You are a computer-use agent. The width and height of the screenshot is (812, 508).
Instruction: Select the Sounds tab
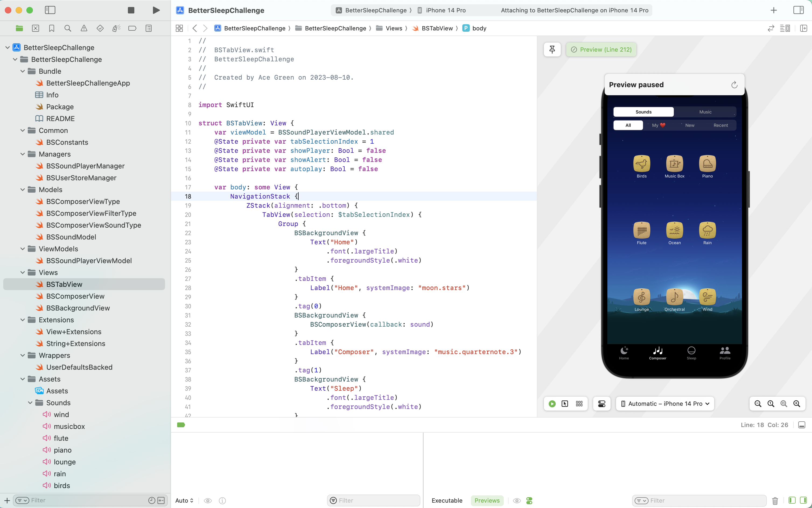[x=643, y=112]
